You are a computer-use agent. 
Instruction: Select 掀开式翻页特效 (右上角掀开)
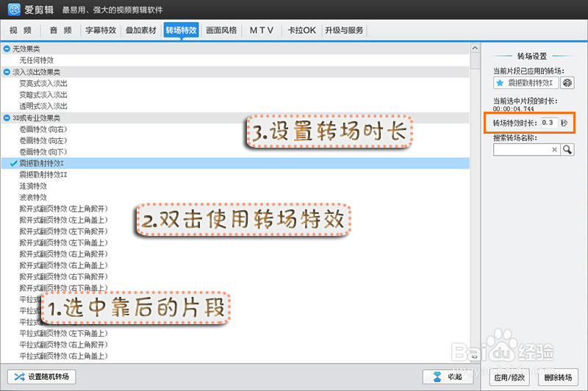coord(63,254)
